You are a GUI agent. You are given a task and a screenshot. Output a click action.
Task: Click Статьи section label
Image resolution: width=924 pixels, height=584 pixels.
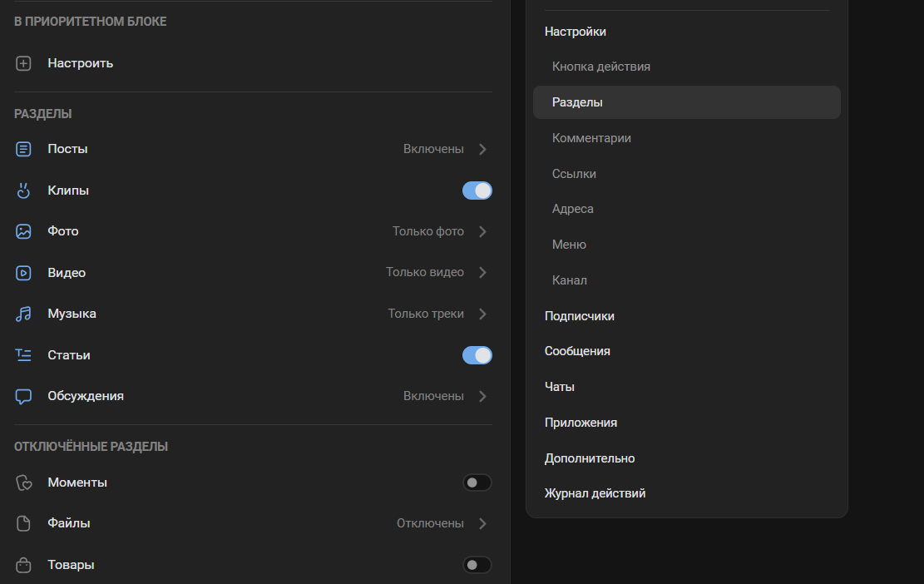(x=69, y=355)
